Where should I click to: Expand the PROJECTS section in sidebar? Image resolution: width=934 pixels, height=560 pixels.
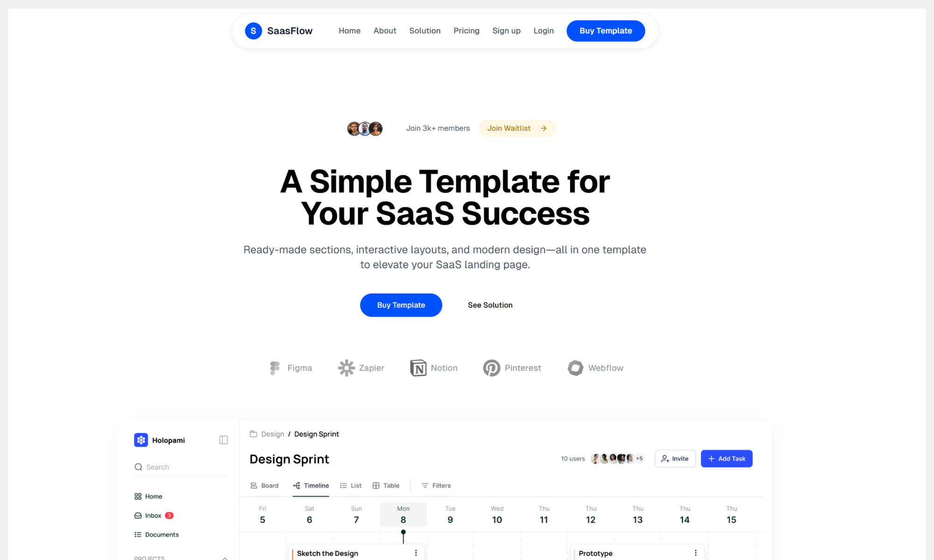click(225, 558)
